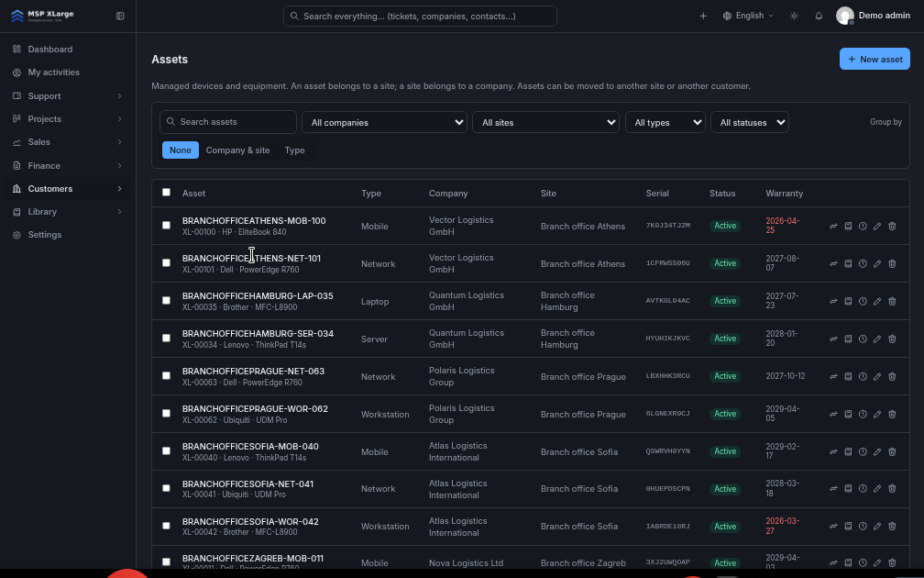Check the BRANCHOFFICEHAMBURG-SER-034 row checkbox
The width and height of the screenshot is (924, 578).
[x=166, y=339]
